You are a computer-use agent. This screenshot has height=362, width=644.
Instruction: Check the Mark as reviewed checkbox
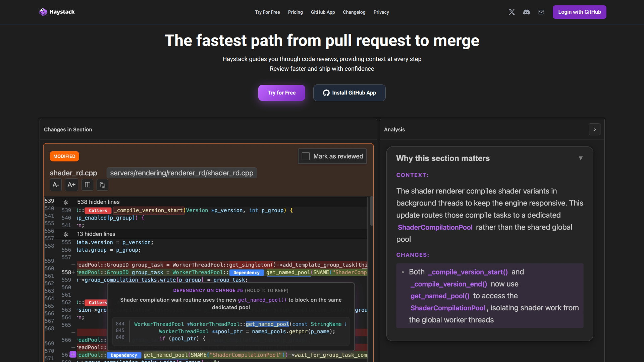click(306, 156)
